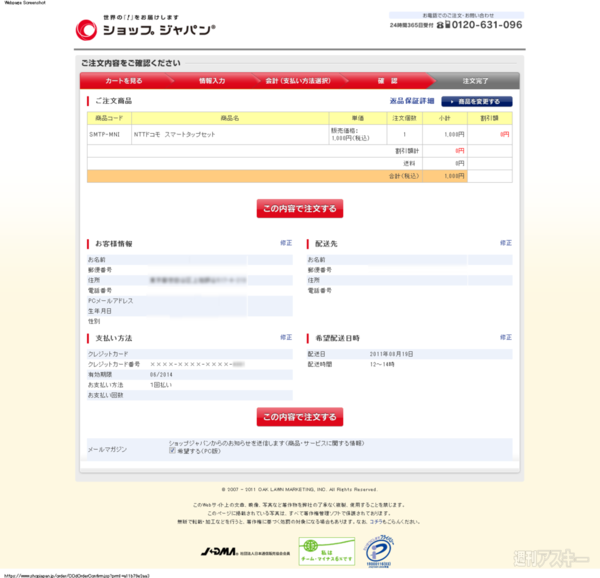Select the 注文完了 step
This screenshot has height=578, width=600.
click(475, 81)
